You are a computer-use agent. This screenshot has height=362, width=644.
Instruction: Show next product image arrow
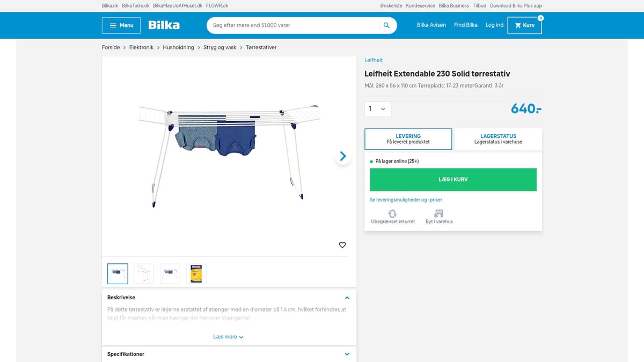[x=343, y=157]
